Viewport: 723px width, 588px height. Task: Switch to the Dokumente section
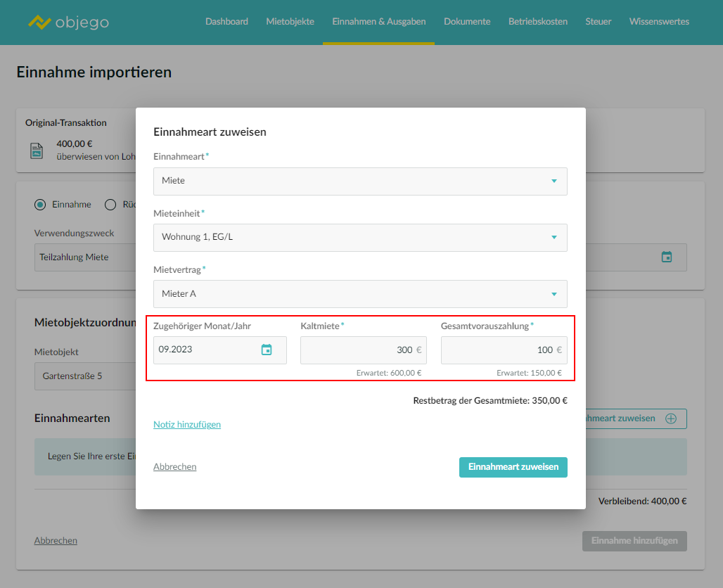tap(467, 22)
